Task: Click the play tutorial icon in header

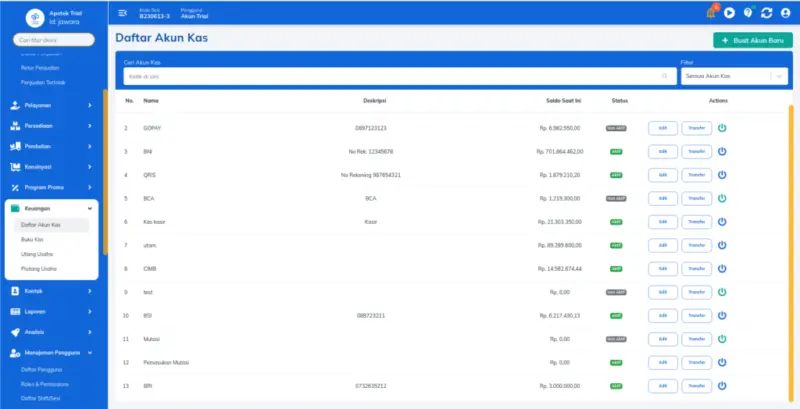Action: (x=730, y=13)
